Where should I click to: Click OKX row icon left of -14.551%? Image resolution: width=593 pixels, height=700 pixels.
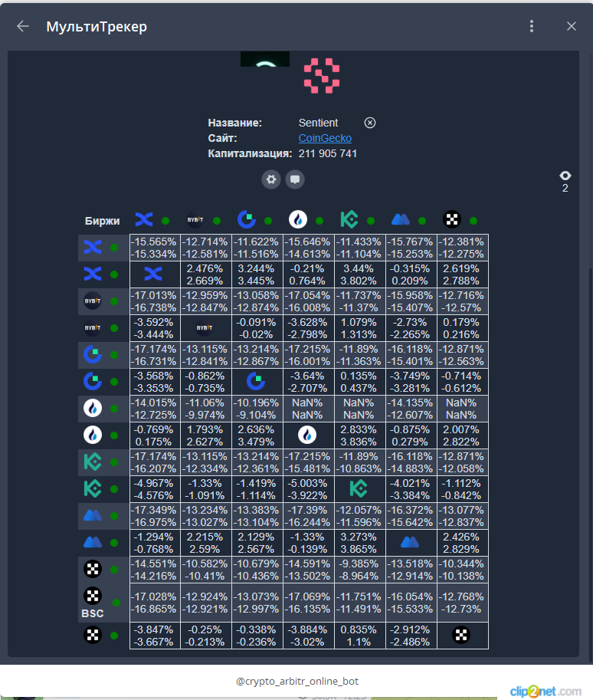pos(93,569)
